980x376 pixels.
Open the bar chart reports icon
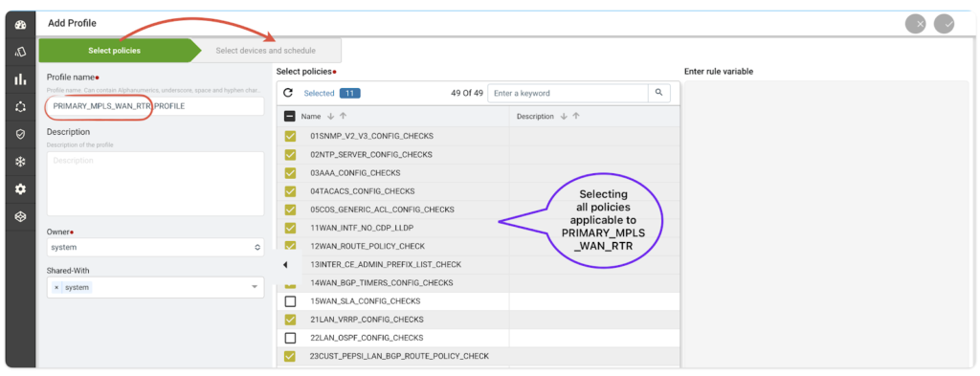21,79
